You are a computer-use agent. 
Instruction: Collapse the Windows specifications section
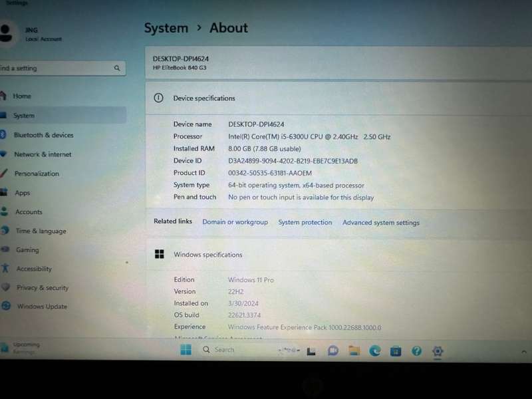338,255
